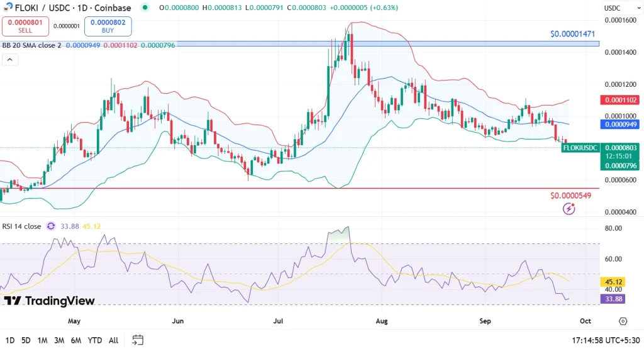Screen dimensions: 644x351
Task: Click the FLOKI symbol logo icon
Action: (8, 8)
